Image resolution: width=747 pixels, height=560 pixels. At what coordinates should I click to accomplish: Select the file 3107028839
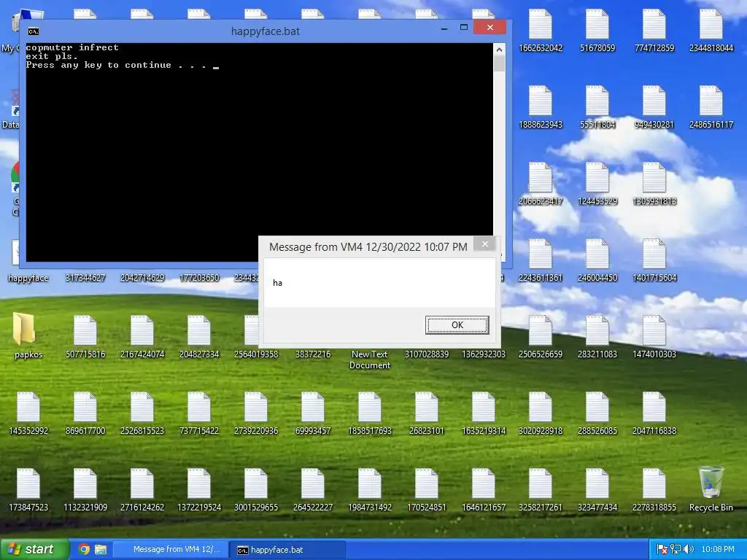click(x=426, y=354)
